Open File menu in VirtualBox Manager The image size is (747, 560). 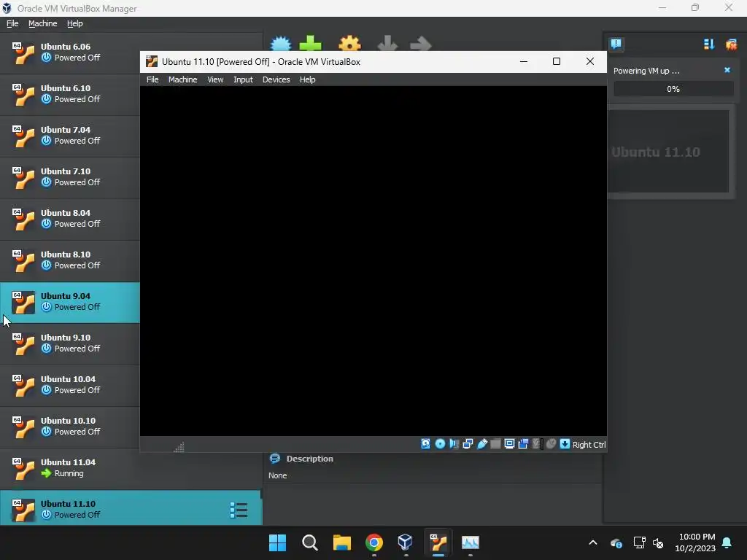[12, 23]
